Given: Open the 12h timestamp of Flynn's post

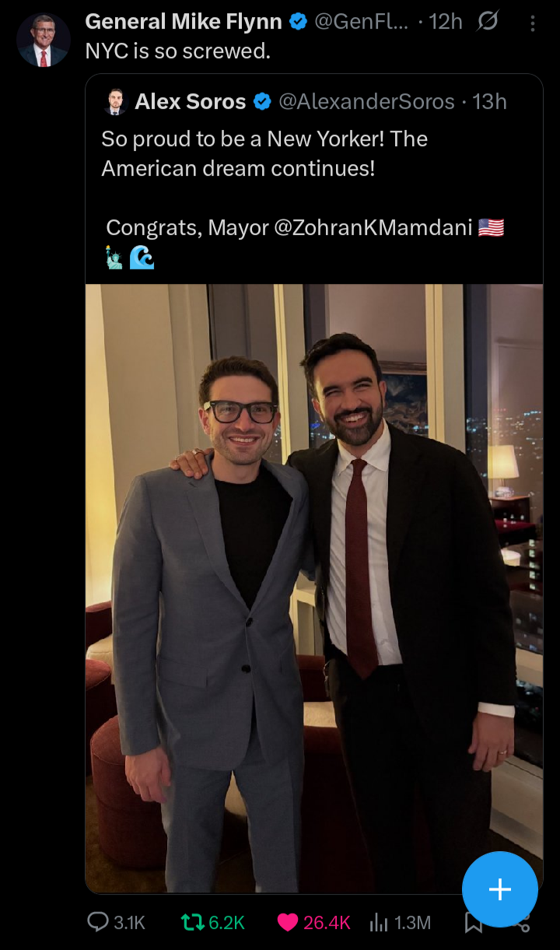Looking at the screenshot, I should [x=446, y=23].
